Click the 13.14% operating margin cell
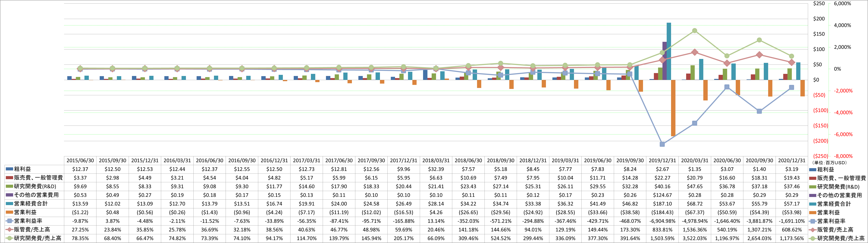This screenshot has height=243, width=868. 436,221
